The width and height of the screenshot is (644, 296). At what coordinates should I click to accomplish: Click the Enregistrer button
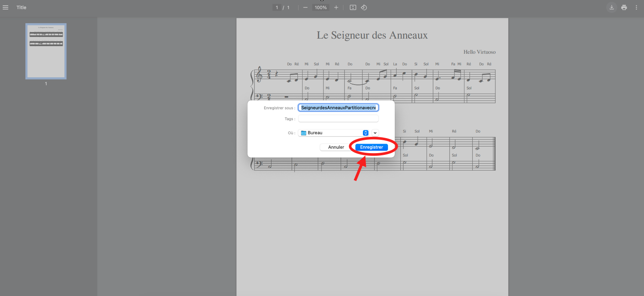click(372, 147)
